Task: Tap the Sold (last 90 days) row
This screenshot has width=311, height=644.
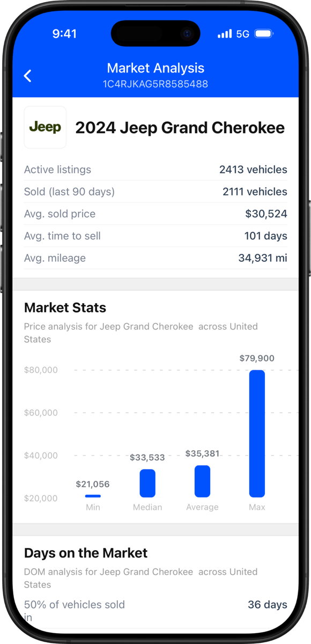Action: coord(155,192)
